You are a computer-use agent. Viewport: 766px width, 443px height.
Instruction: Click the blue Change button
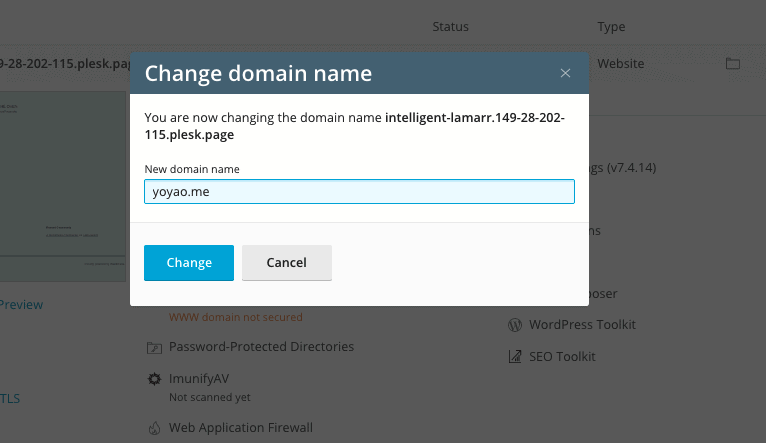tap(189, 263)
